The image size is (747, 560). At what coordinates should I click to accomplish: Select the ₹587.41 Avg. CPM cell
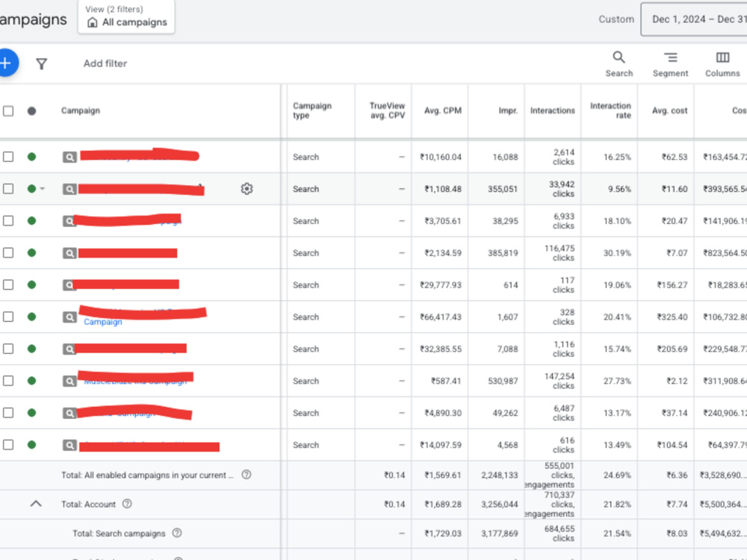coord(446,381)
